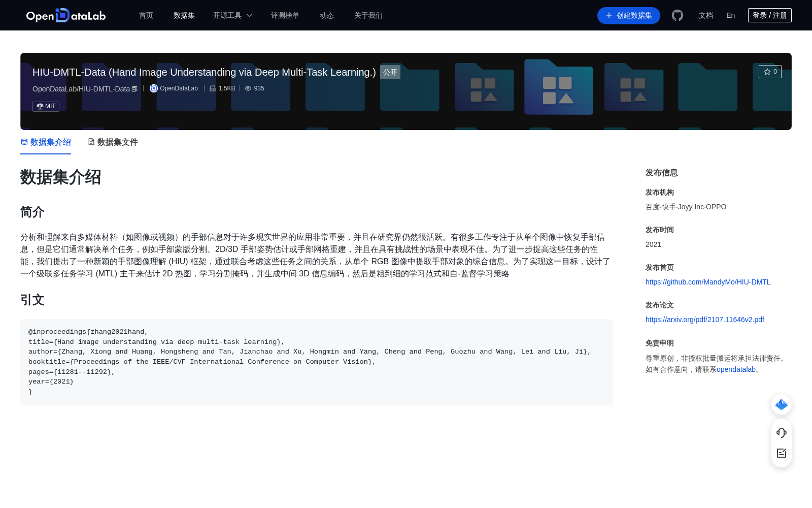Click the 创建数据集 button
Viewport: 812px width, 508px height.
click(629, 15)
